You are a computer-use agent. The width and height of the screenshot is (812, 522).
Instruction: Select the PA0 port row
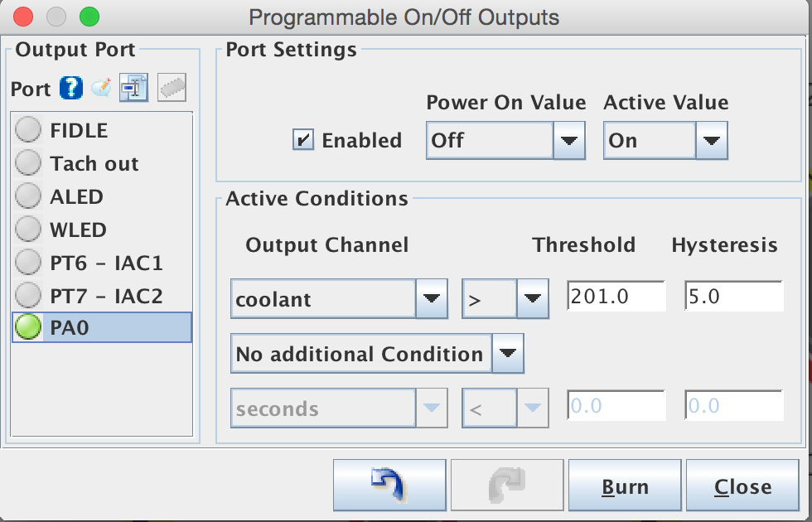pyautogui.click(x=102, y=327)
